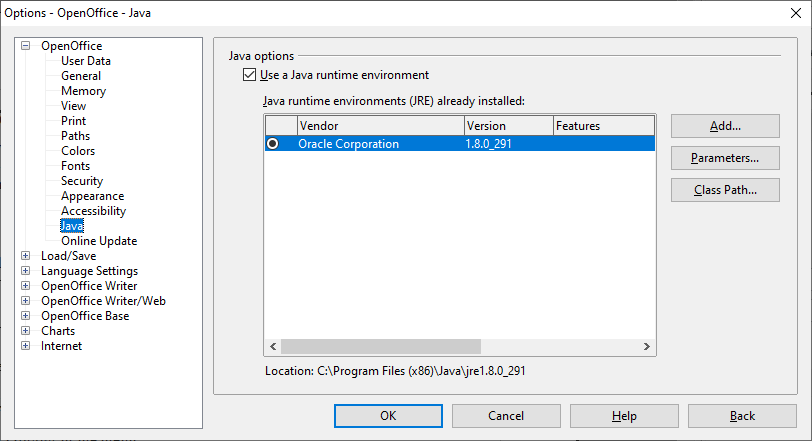Select the OpenOffice Writer/Web category label
Screen dimensions: 812x441
click(104, 301)
